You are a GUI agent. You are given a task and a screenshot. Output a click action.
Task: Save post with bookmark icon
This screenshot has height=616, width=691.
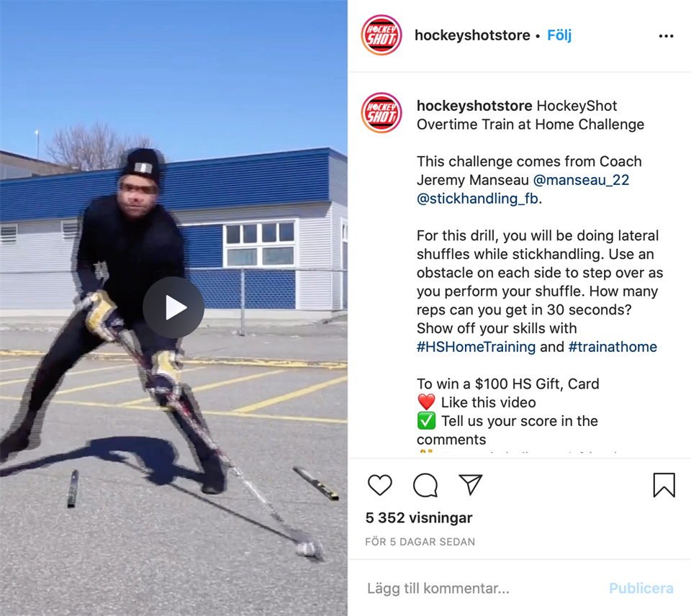coord(664,485)
